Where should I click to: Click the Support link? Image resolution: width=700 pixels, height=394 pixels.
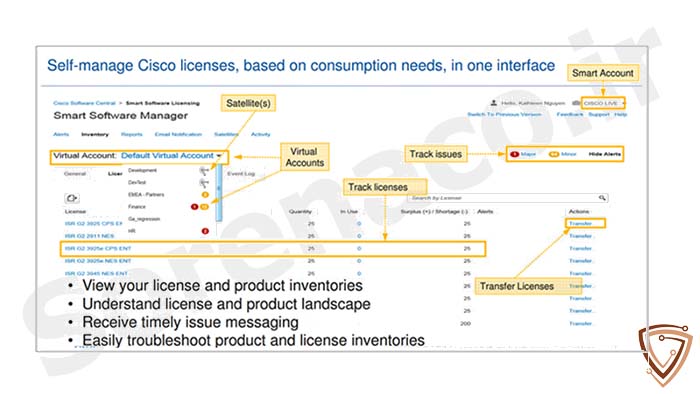(599, 115)
